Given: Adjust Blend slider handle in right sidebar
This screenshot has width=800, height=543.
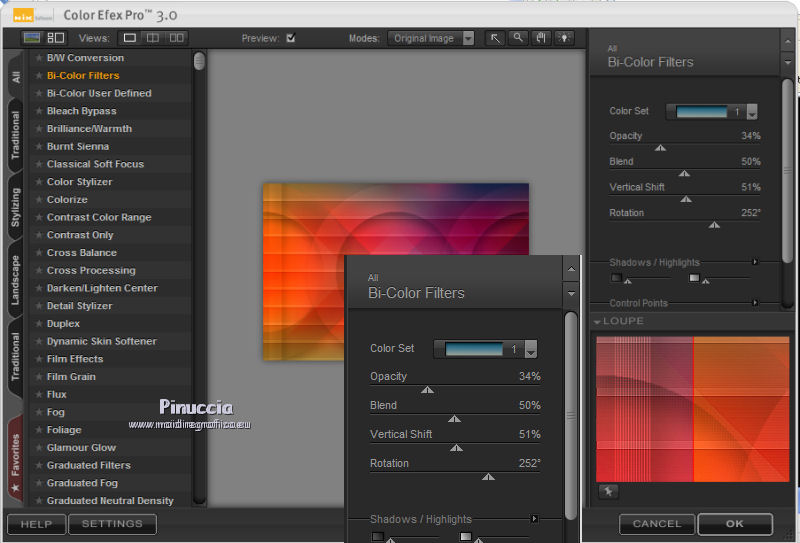Looking at the screenshot, I should click(684, 174).
